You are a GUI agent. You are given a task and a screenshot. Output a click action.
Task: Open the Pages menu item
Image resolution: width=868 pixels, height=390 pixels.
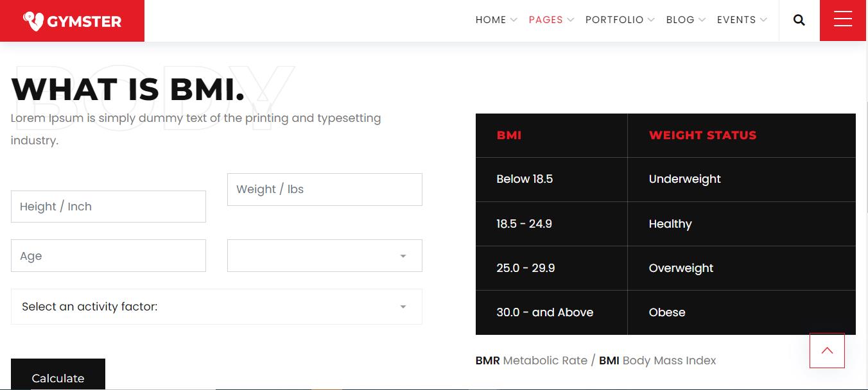point(546,20)
